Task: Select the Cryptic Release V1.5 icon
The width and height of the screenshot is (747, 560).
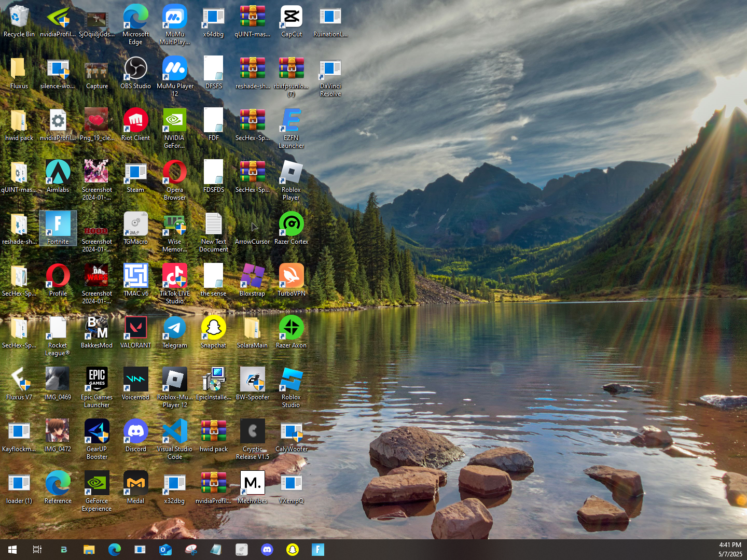Action: (253, 440)
